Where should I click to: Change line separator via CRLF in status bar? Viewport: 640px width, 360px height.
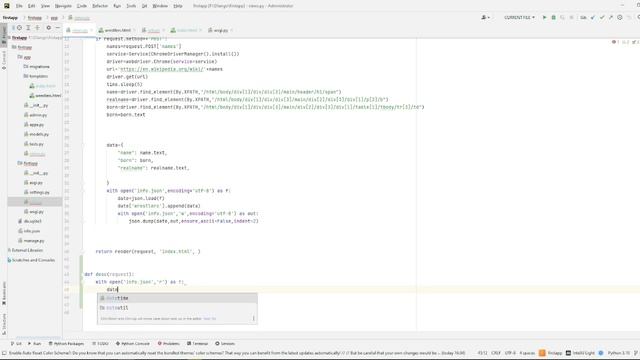[496, 353]
